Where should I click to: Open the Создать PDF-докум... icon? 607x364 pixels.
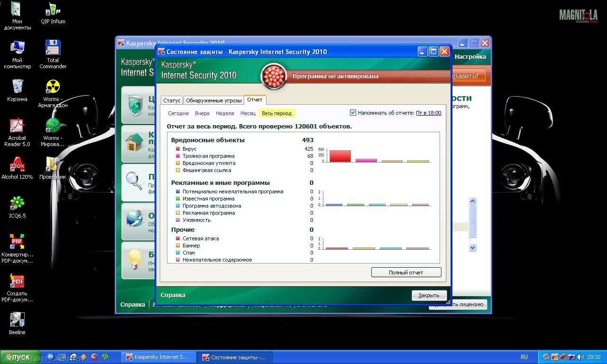(17, 288)
